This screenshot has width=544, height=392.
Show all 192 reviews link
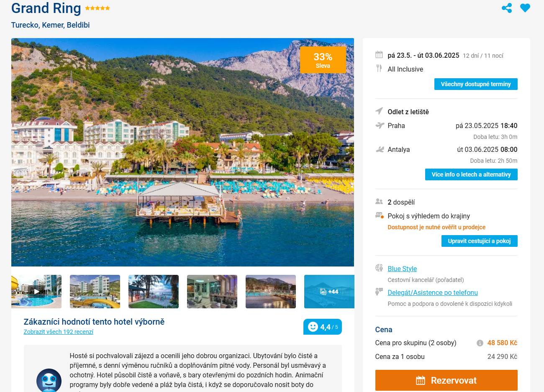coord(59,332)
